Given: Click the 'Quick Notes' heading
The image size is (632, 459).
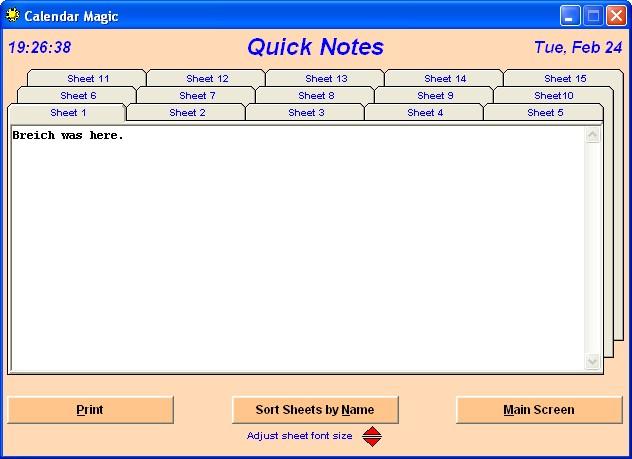Looking at the screenshot, I should [315, 47].
